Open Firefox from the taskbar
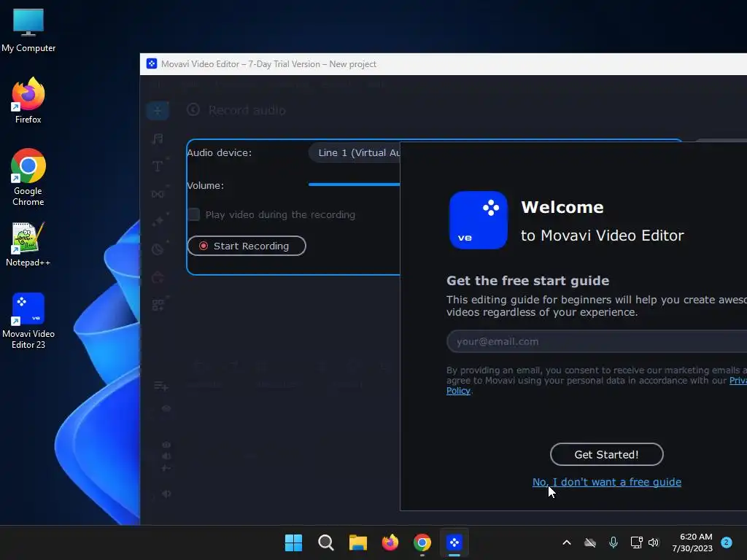The height and width of the screenshot is (560, 747). pos(390,542)
